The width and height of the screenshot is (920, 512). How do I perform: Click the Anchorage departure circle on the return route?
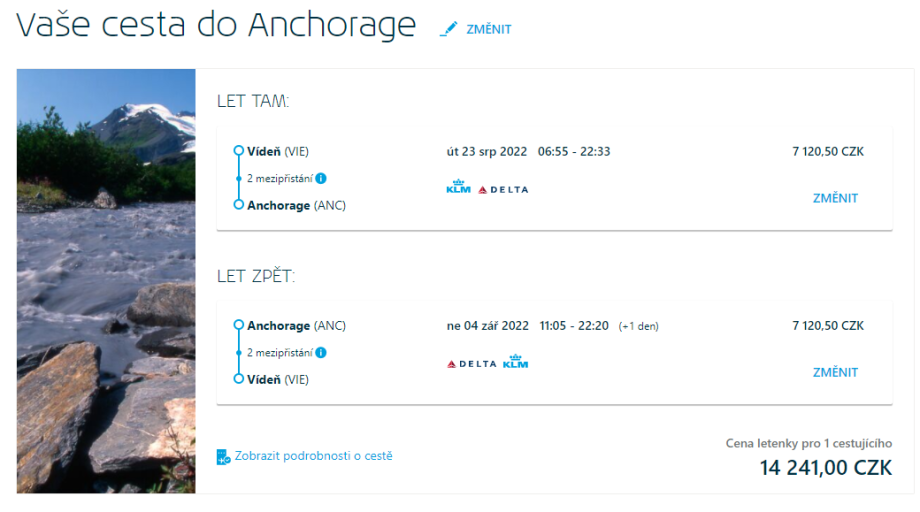coord(238,326)
